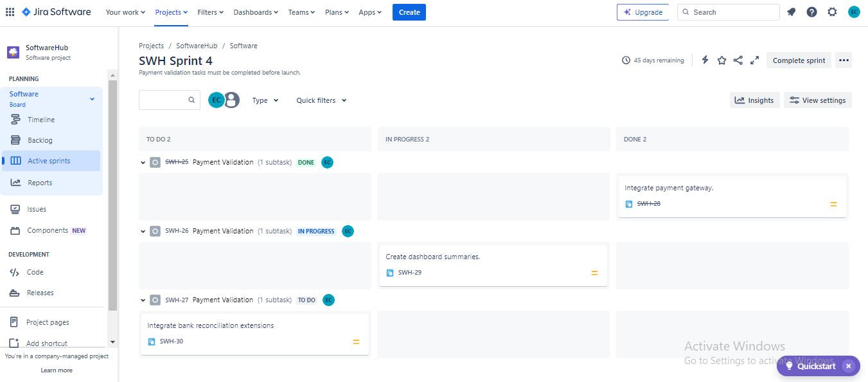Click SoftwareHub breadcrumb link

click(197, 46)
